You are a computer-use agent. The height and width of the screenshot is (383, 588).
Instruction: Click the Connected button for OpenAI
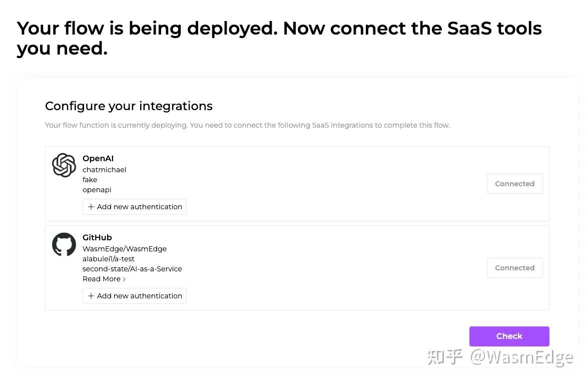[x=514, y=184]
